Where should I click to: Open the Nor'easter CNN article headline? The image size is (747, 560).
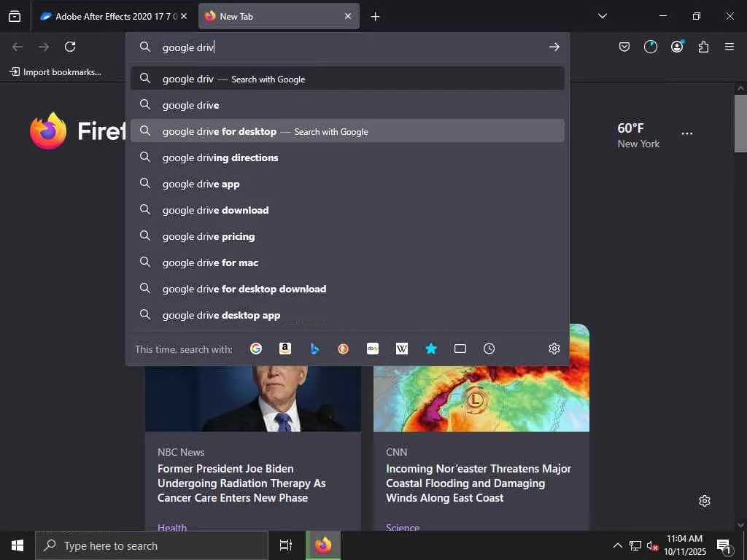click(x=479, y=483)
